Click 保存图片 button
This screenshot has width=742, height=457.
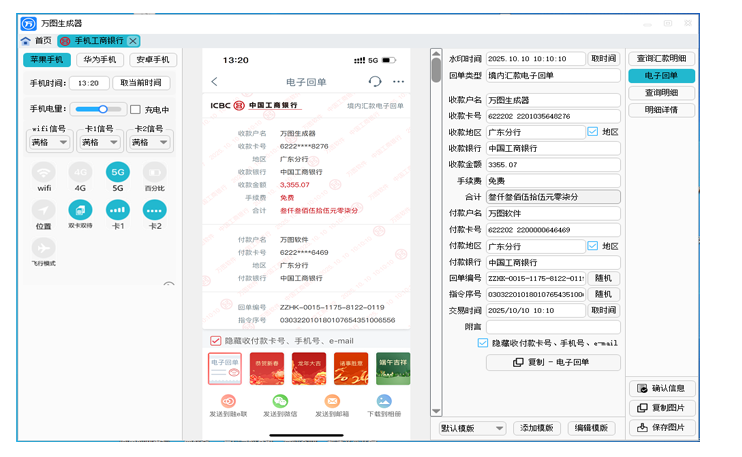pyautogui.click(x=662, y=427)
